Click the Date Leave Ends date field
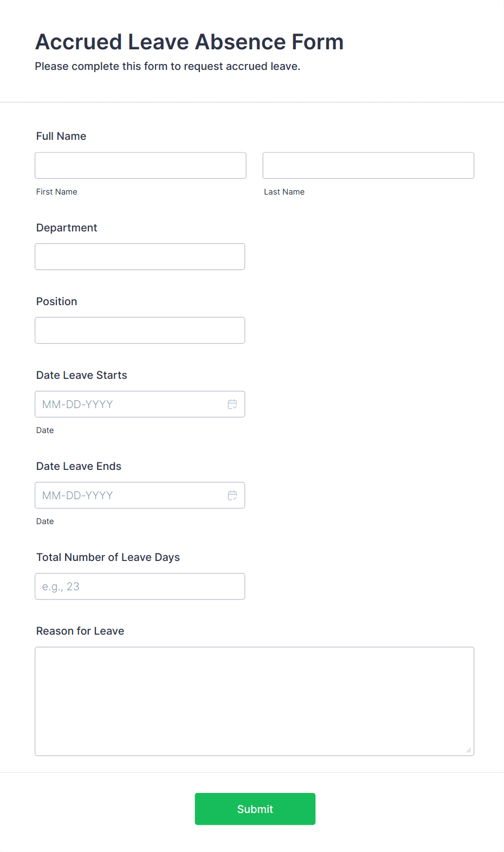The height and width of the screenshot is (852, 504). click(x=130, y=495)
